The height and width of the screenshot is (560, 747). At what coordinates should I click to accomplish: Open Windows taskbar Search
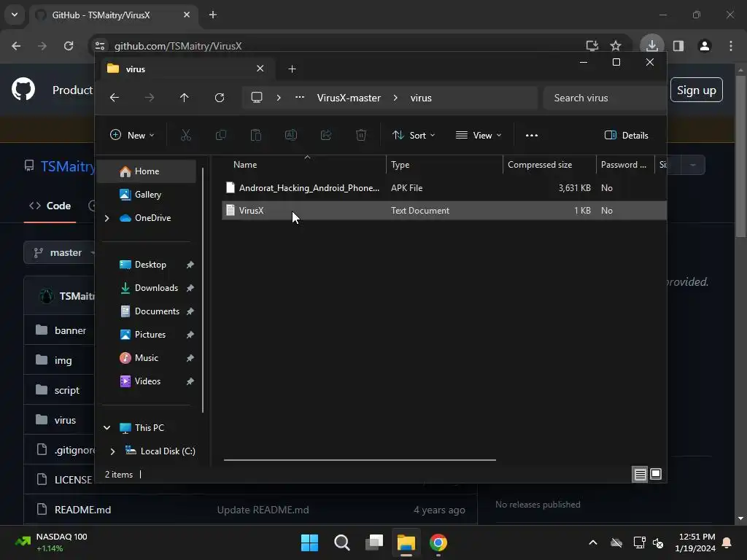tap(342, 542)
